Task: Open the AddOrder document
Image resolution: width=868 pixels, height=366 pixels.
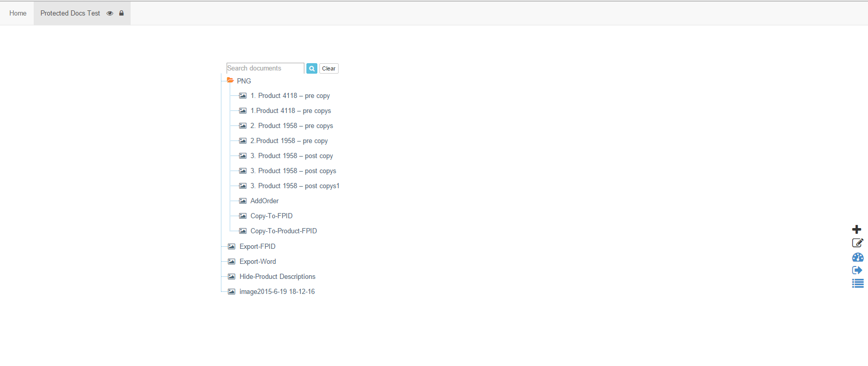Action: pos(264,201)
